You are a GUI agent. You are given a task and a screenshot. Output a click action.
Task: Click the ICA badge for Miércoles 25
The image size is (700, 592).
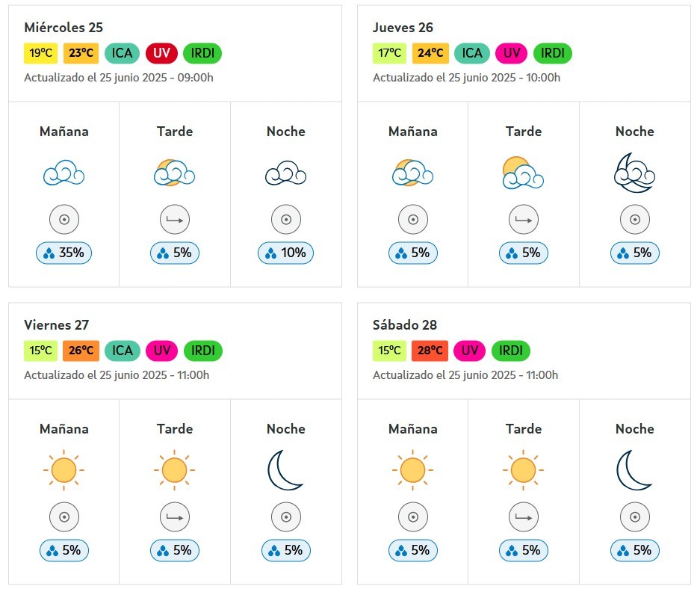pyautogui.click(x=122, y=53)
